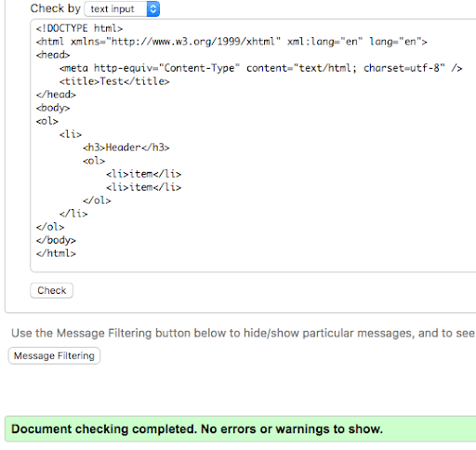Click the Check button

[x=52, y=290]
